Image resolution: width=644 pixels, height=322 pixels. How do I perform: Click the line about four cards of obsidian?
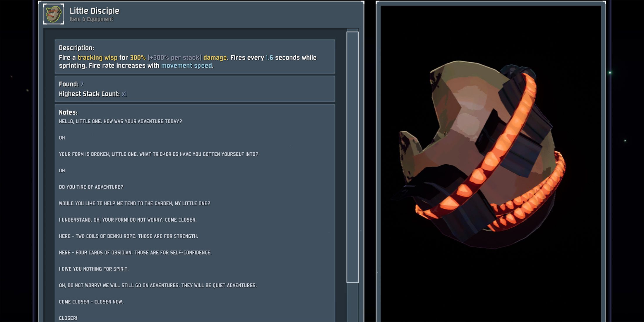pos(135,253)
